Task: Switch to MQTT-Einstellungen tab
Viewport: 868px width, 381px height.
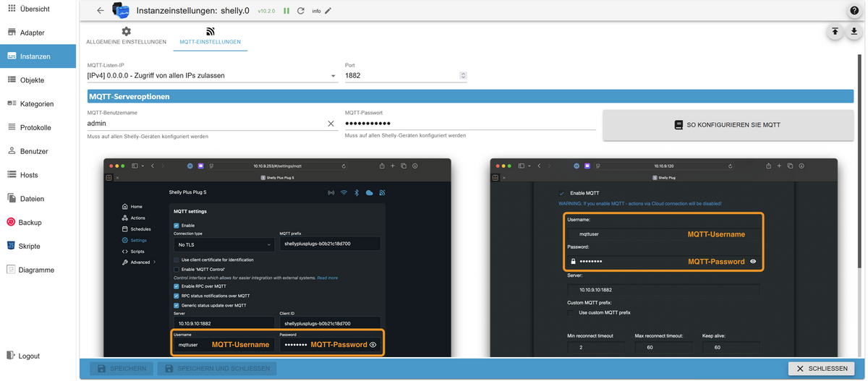Action: tap(210, 36)
